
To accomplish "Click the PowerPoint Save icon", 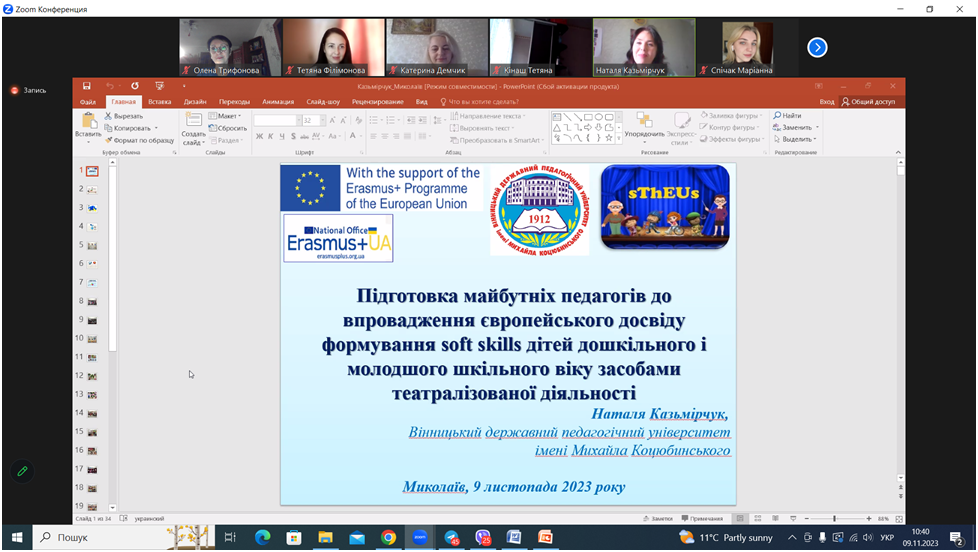I will [87, 86].
